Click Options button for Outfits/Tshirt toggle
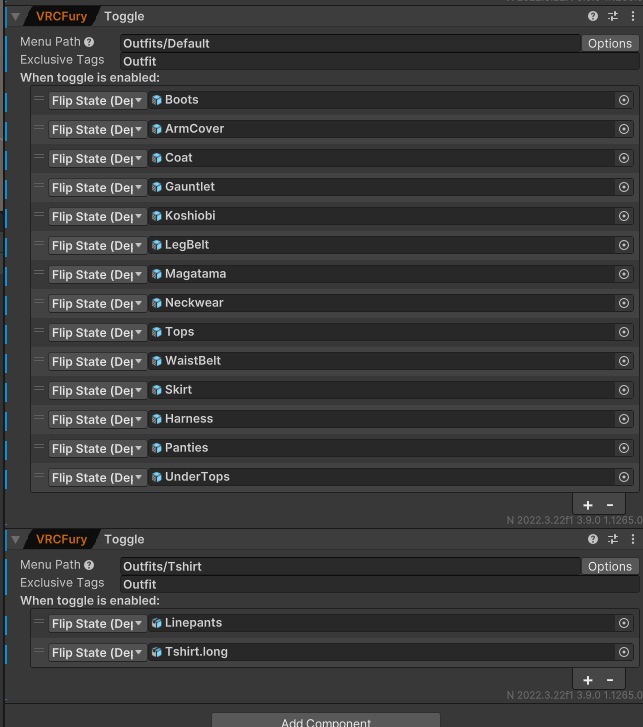 click(x=610, y=567)
